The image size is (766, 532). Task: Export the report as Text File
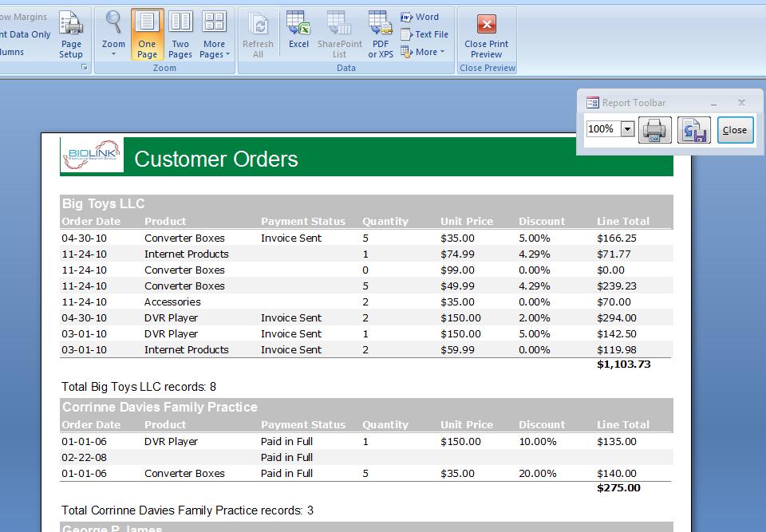point(424,34)
